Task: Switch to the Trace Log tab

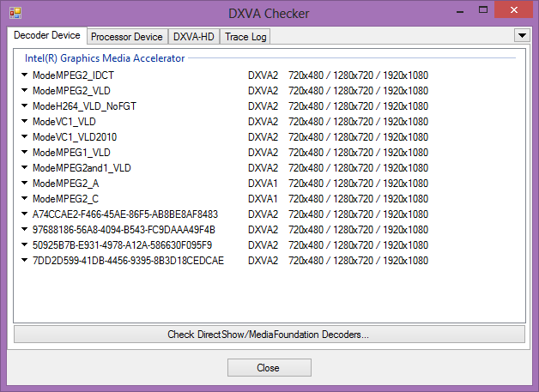Action: 245,37
